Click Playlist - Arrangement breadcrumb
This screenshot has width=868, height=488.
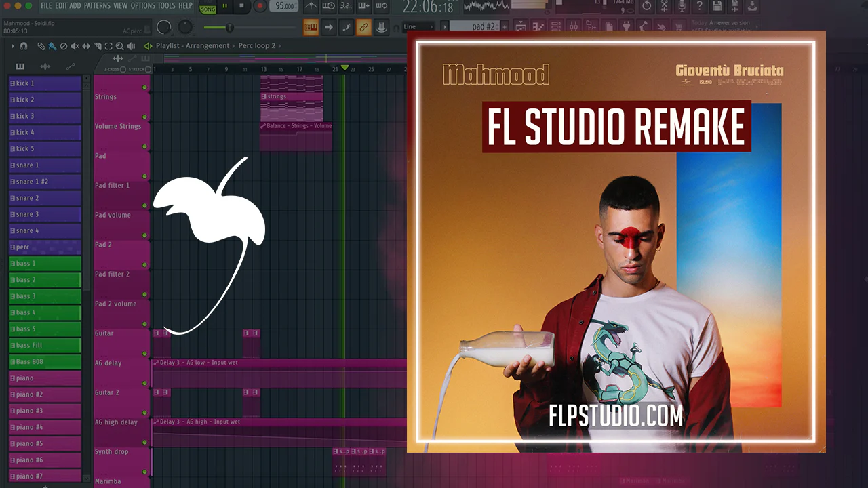point(193,46)
